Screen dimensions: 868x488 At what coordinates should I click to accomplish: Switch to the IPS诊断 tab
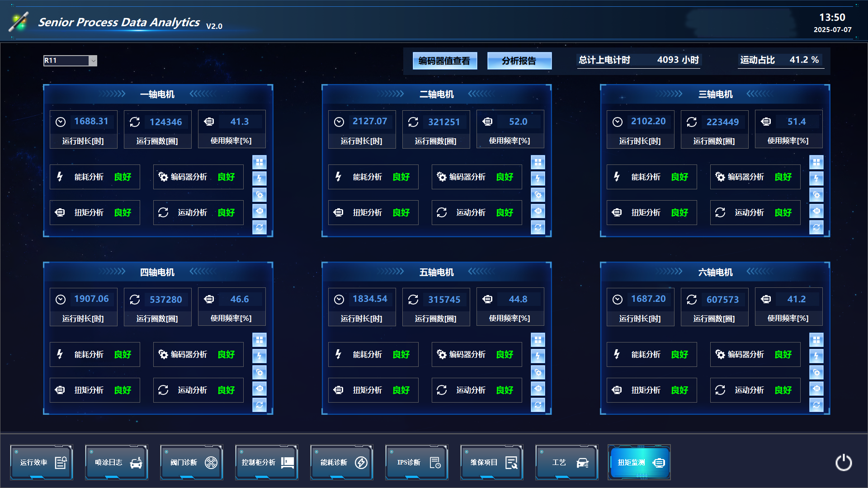click(417, 462)
